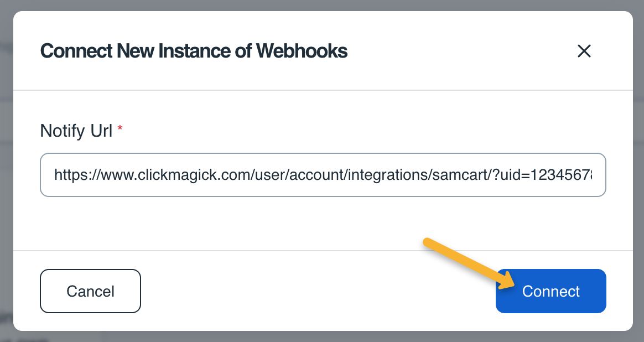
Task: Select the samcart integration URL field
Action: click(x=323, y=175)
